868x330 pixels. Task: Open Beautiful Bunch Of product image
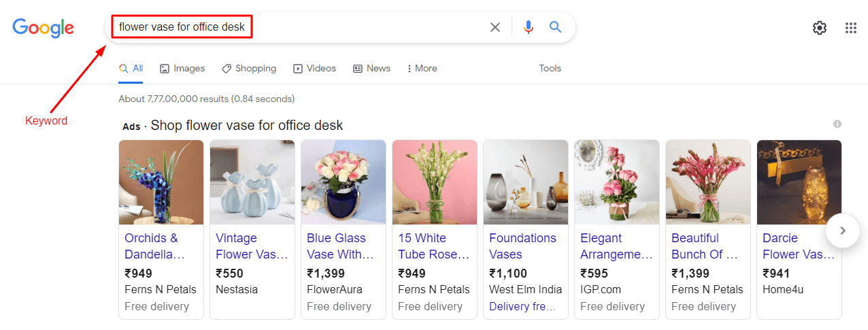pyautogui.click(x=708, y=182)
